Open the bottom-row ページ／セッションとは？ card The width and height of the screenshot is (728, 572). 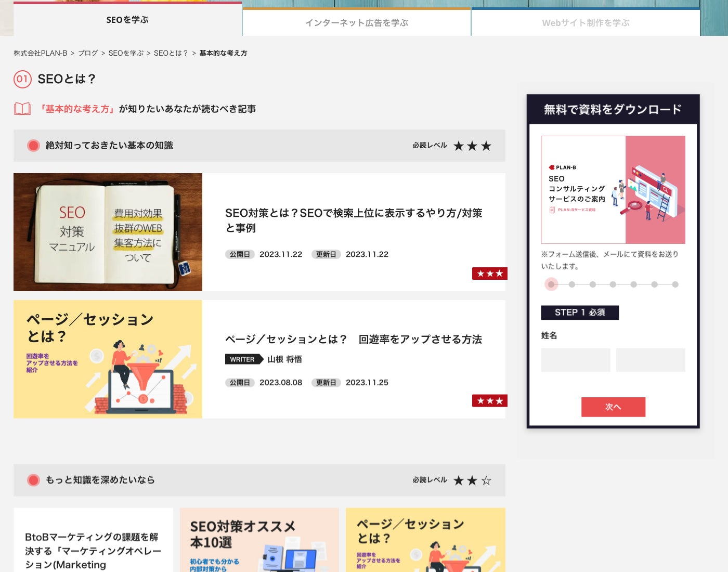[x=425, y=540]
